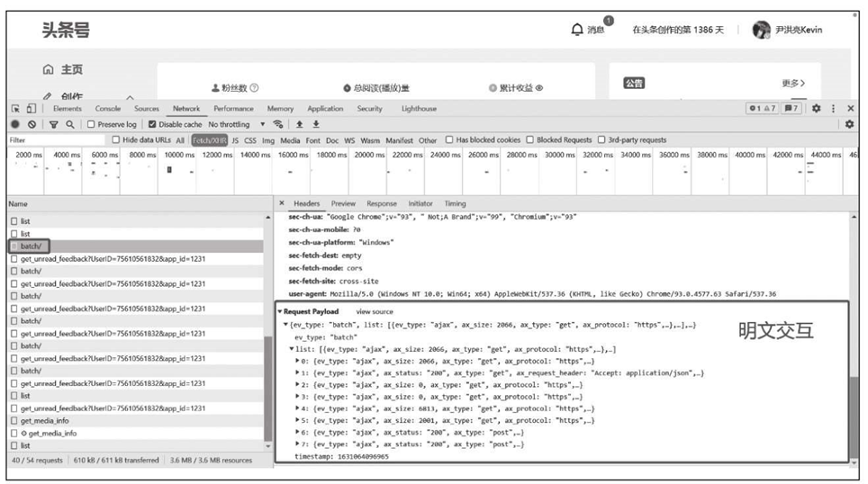This screenshot has height=484, width=868.
Task: Click the notification bell icon
Action: [x=577, y=30]
